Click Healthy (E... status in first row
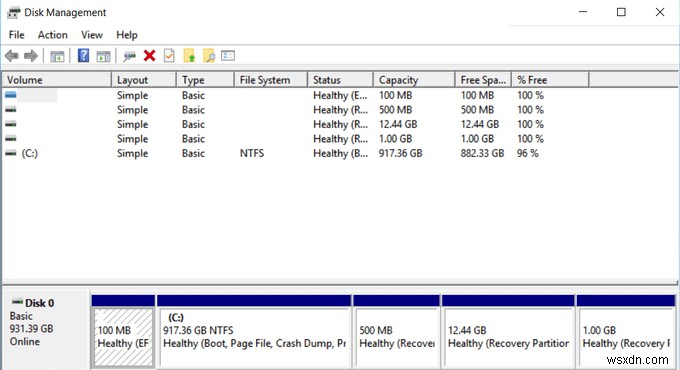 click(x=340, y=95)
